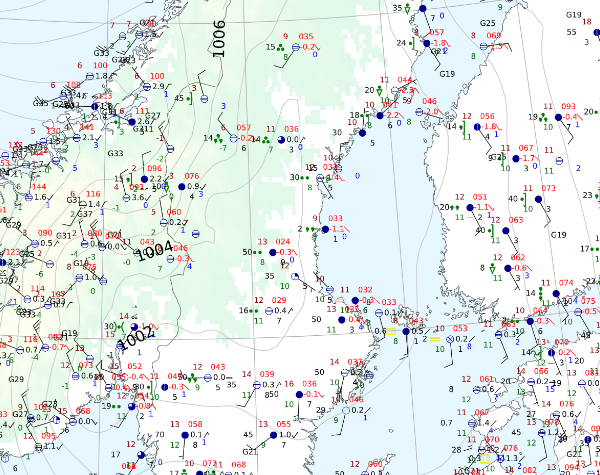Click the 1004 isobar pressure label
Screen dimensions: 600x475
point(155,251)
